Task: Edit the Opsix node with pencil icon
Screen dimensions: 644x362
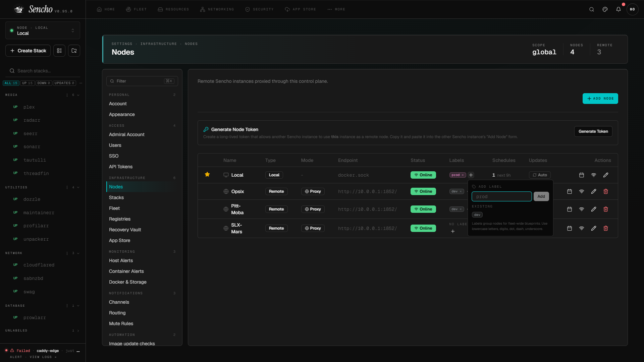Action: [594, 191]
